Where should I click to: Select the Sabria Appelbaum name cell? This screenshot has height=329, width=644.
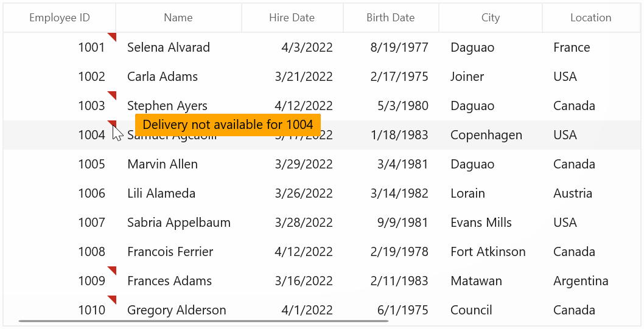click(x=178, y=223)
